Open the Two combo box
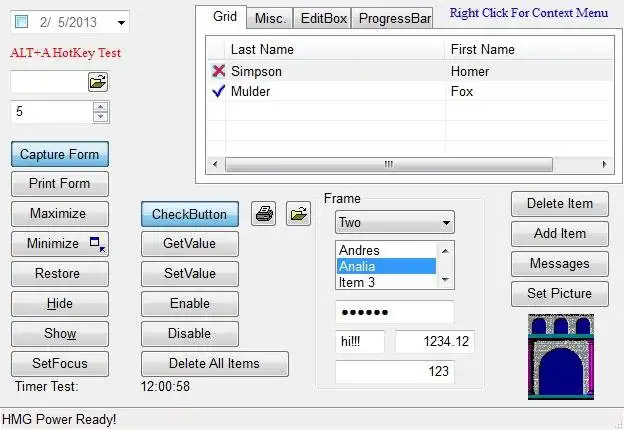The image size is (624, 430). point(395,222)
